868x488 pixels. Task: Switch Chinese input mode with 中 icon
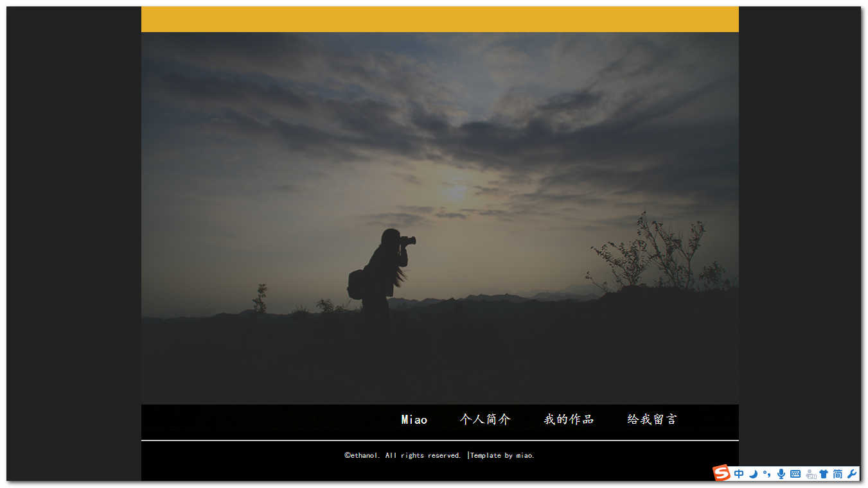pos(739,474)
